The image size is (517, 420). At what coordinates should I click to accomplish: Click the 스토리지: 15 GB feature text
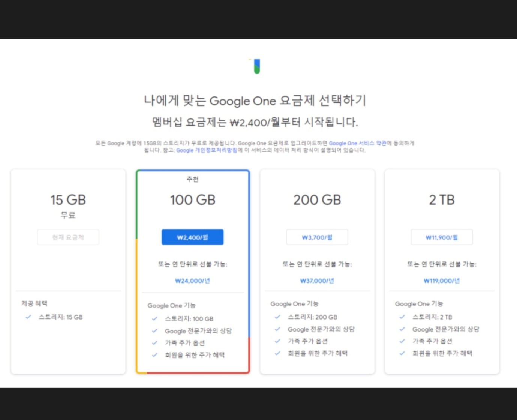tap(61, 317)
